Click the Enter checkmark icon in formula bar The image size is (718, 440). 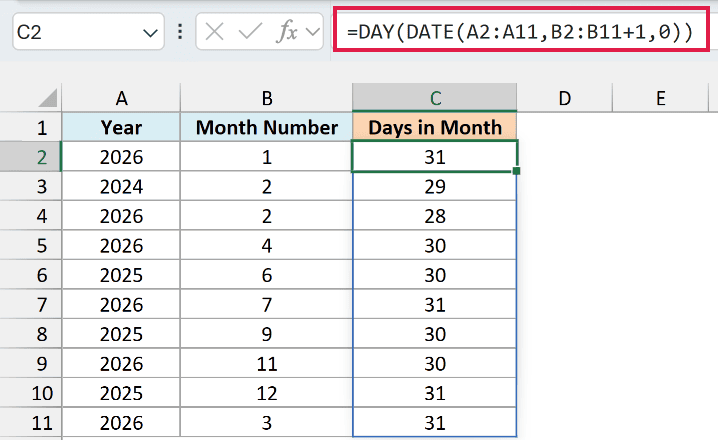(x=250, y=32)
